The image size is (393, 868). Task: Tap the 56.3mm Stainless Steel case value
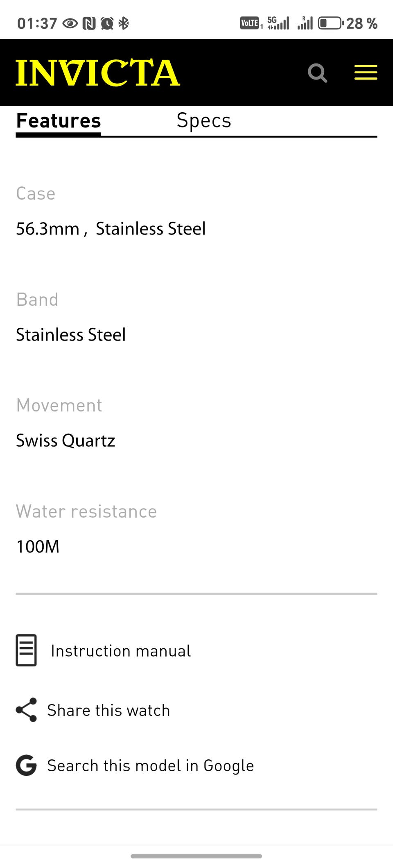pyautogui.click(x=111, y=229)
